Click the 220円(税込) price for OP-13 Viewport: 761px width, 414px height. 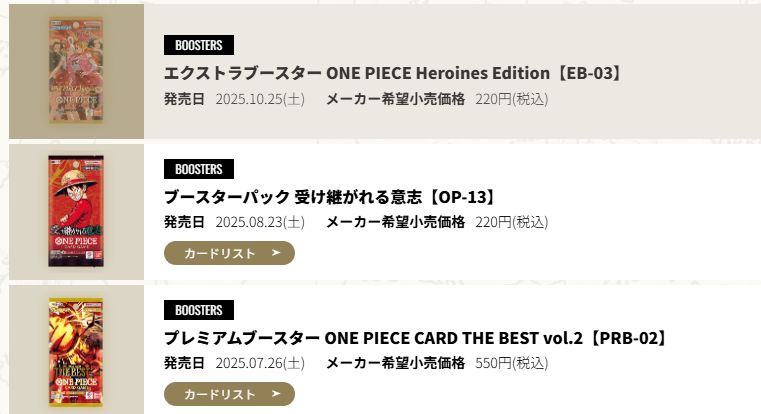point(511,222)
